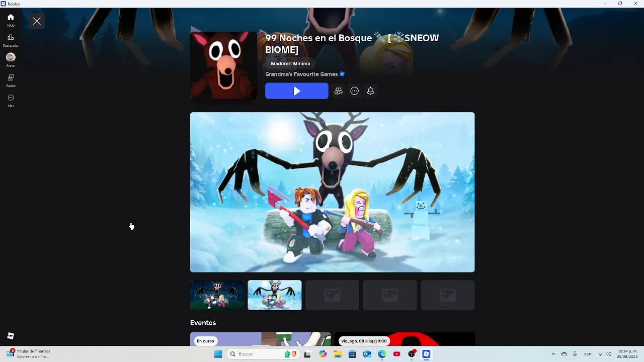Open File Explorer from the taskbar
The height and width of the screenshot is (362, 644).
[338, 354]
